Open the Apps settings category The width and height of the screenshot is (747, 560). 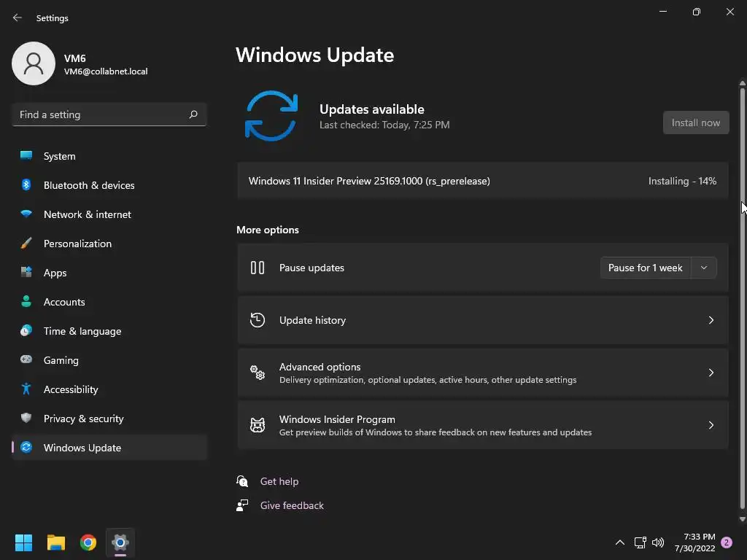pos(109,273)
